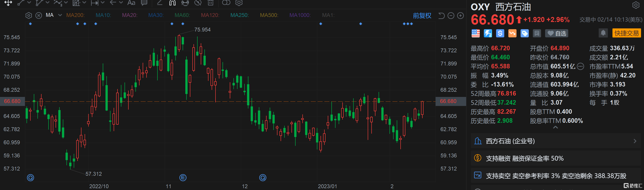Click the MA10 legend label
Screen dimensions: 644x190
[103, 15]
